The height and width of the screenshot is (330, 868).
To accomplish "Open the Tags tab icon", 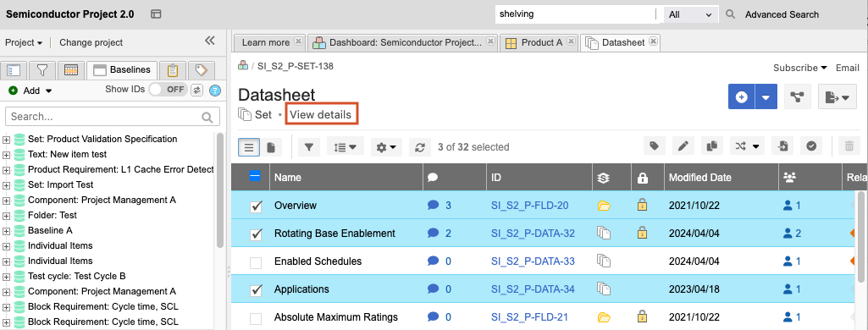I will pyautogui.click(x=202, y=70).
